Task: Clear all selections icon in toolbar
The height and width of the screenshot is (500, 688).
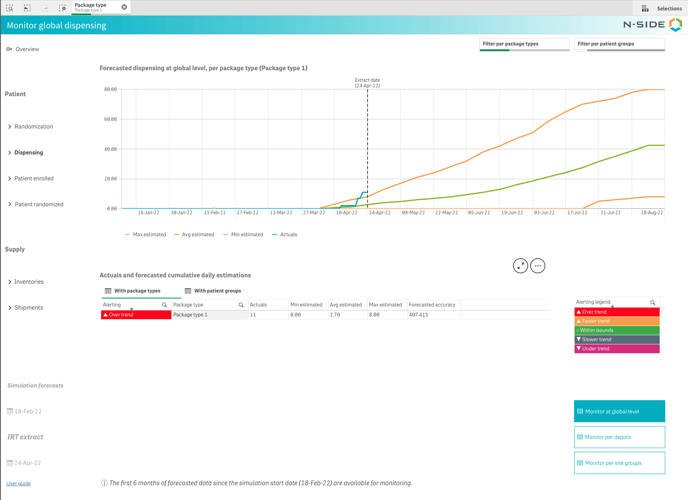Action: (63, 8)
